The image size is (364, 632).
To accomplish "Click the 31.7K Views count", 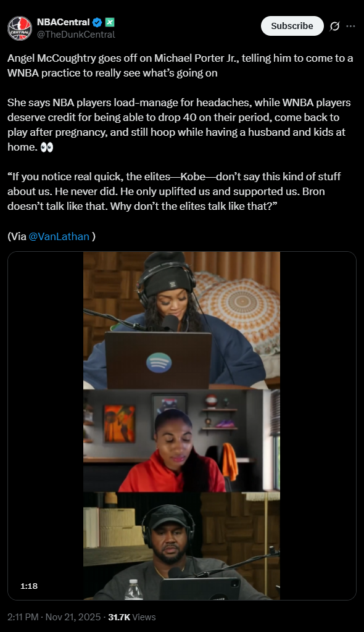I will (x=132, y=617).
